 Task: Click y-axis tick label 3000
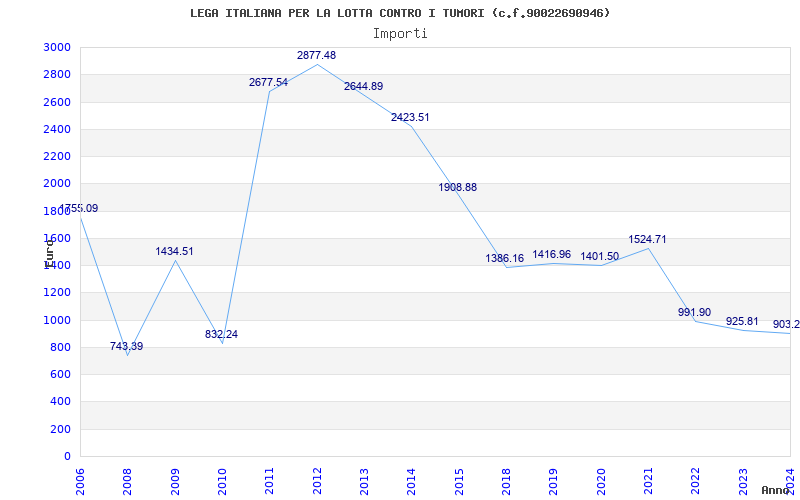[58, 47]
